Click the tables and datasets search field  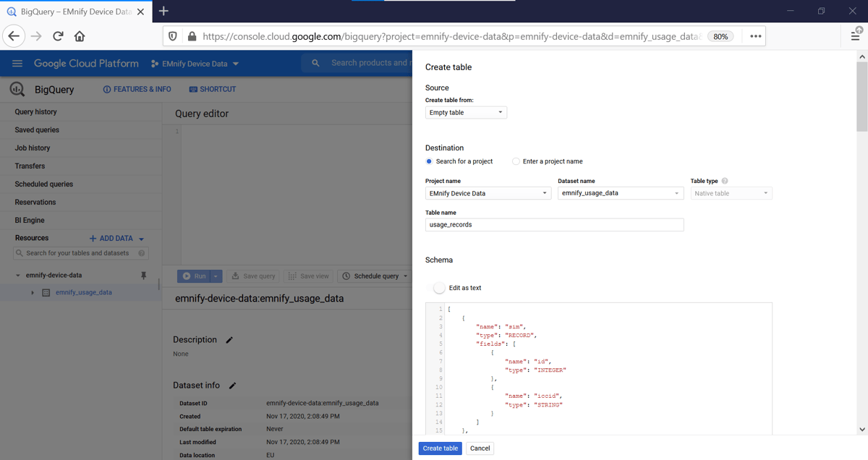point(80,253)
